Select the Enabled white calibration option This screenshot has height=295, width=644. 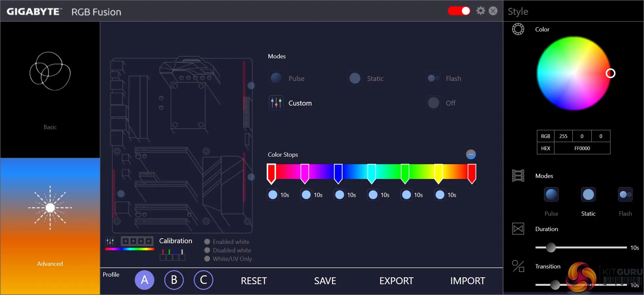coord(207,242)
